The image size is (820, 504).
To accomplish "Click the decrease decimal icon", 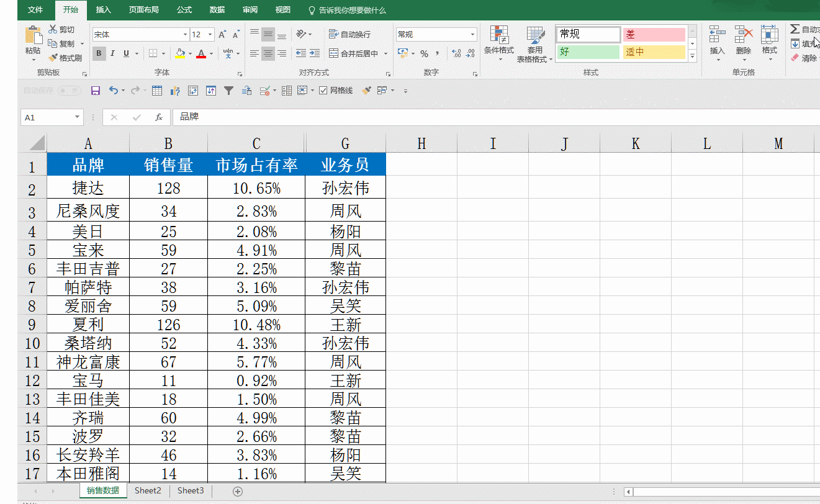I will (471, 53).
